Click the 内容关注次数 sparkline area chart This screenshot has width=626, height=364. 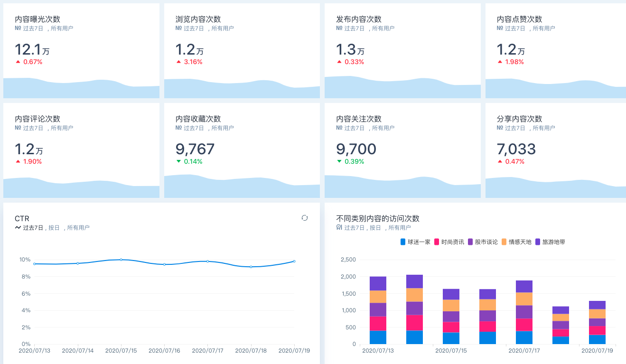pyautogui.click(x=402, y=187)
